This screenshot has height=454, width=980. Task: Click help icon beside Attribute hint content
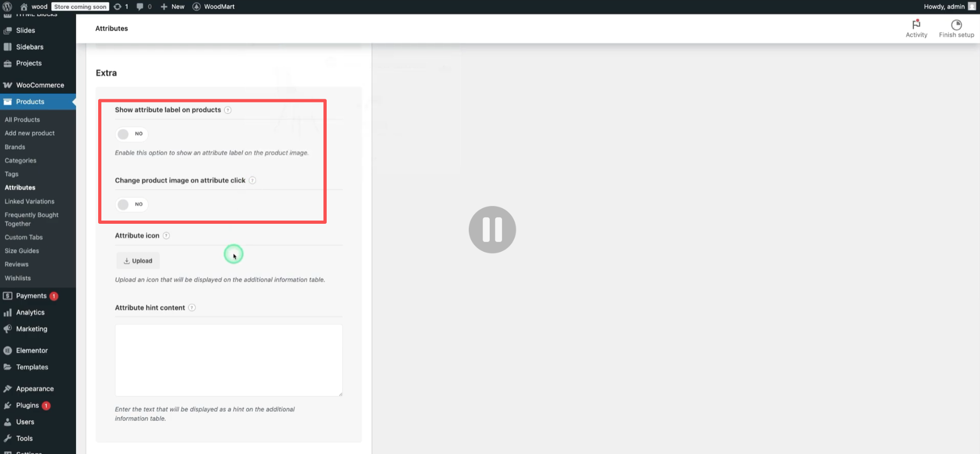(x=192, y=307)
